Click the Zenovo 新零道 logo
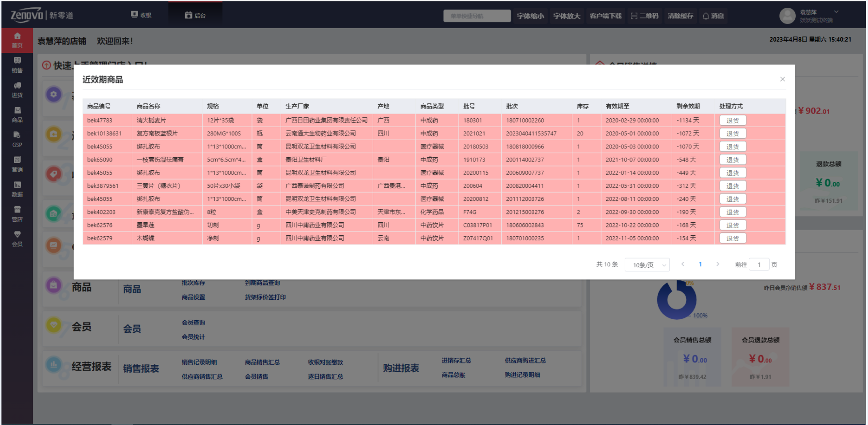 pyautogui.click(x=42, y=15)
